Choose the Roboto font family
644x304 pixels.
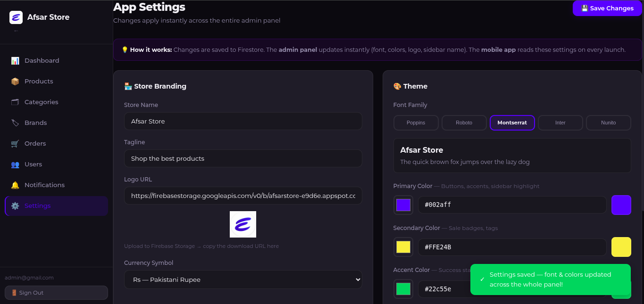pyautogui.click(x=464, y=123)
